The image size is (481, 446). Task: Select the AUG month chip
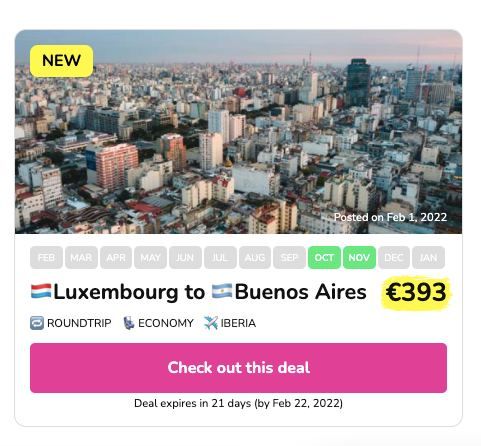pyautogui.click(x=255, y=257)
